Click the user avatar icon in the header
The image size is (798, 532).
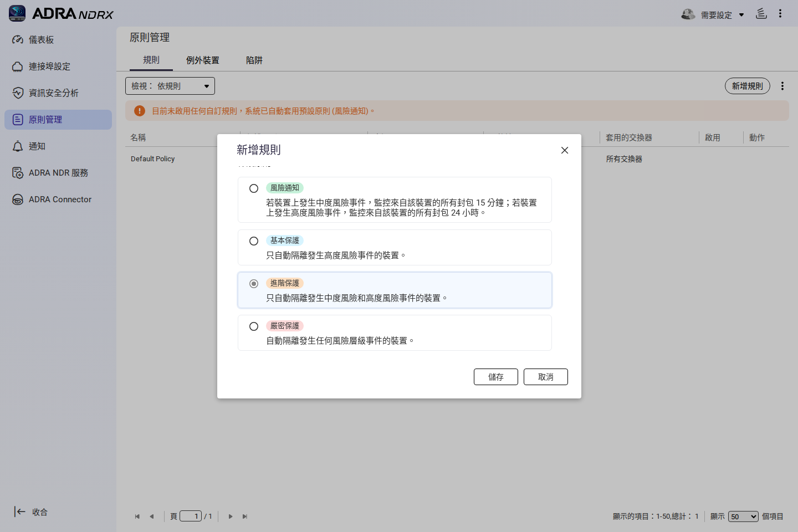pyautogui.click(x=688, y=14)
